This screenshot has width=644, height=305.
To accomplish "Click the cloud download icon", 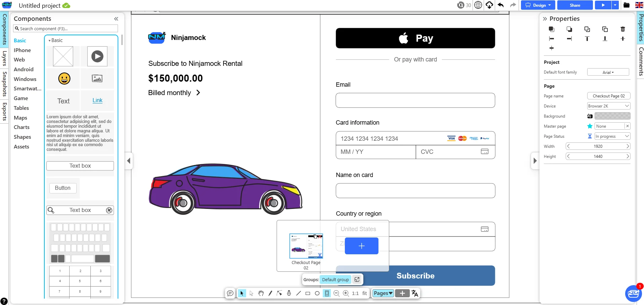I will (489, 5).
